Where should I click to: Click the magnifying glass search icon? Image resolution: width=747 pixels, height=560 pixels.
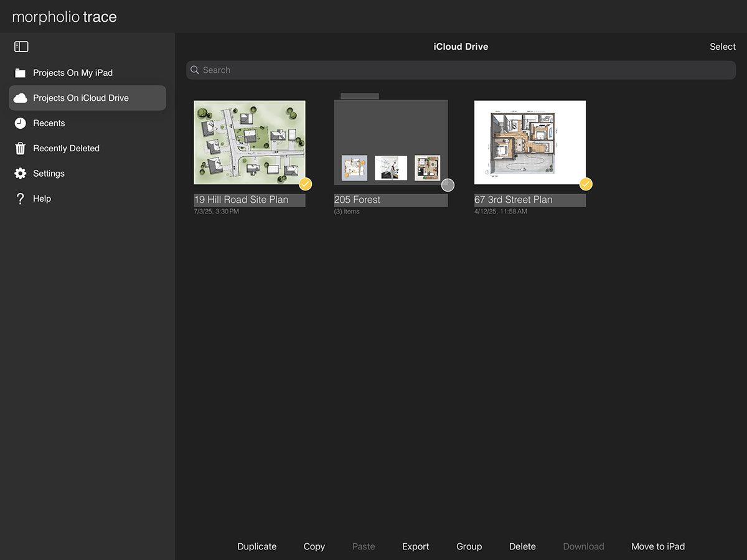tap(195, 70)
